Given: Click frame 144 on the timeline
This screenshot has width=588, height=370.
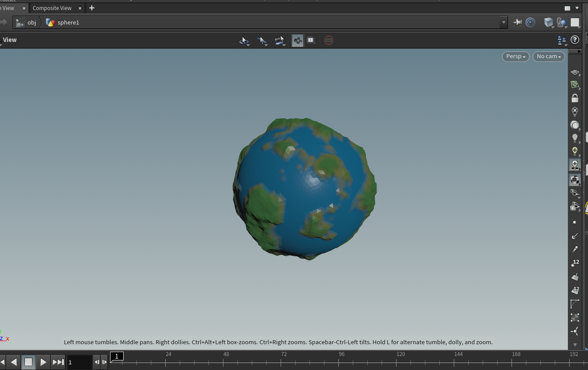Looking at the screenshot, I should [458, 354].
